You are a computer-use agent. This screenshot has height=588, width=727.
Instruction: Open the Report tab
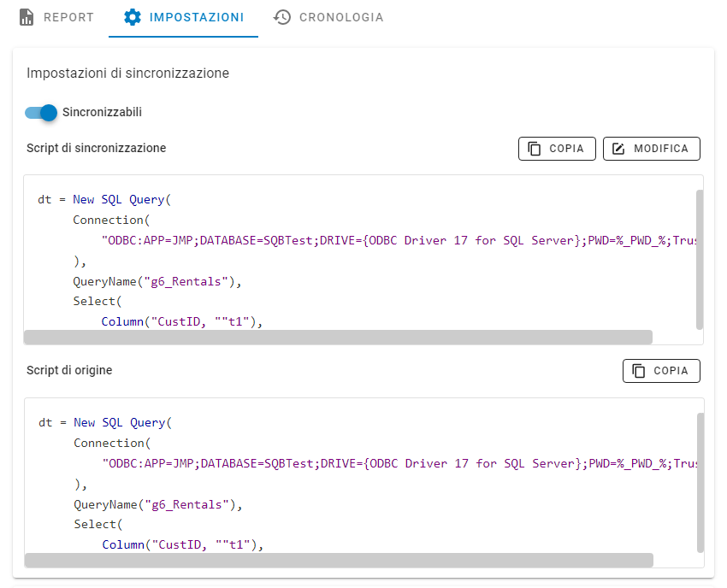coord(56,17)
